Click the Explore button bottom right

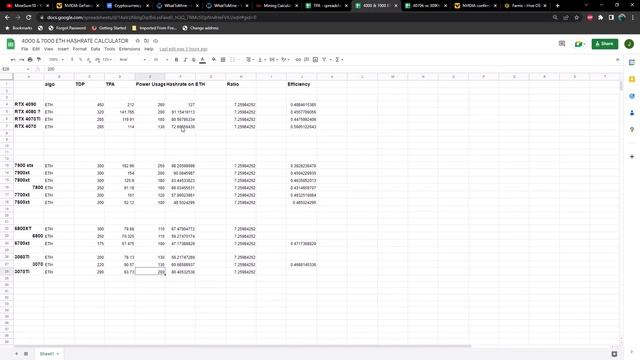(614, 354)
